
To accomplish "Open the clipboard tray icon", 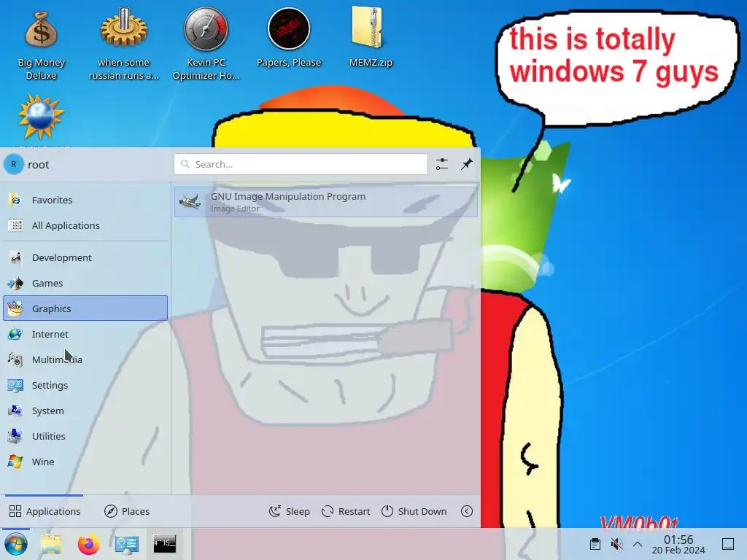I will coord(595,544).
